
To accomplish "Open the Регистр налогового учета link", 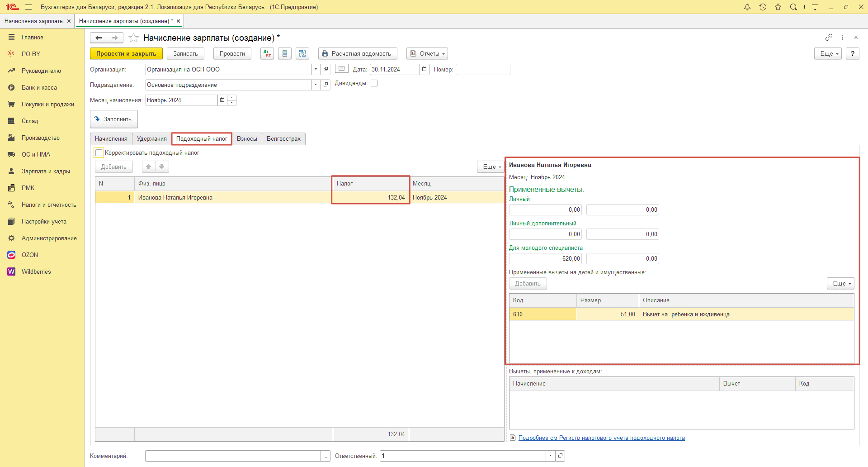I will click(601, 438).
